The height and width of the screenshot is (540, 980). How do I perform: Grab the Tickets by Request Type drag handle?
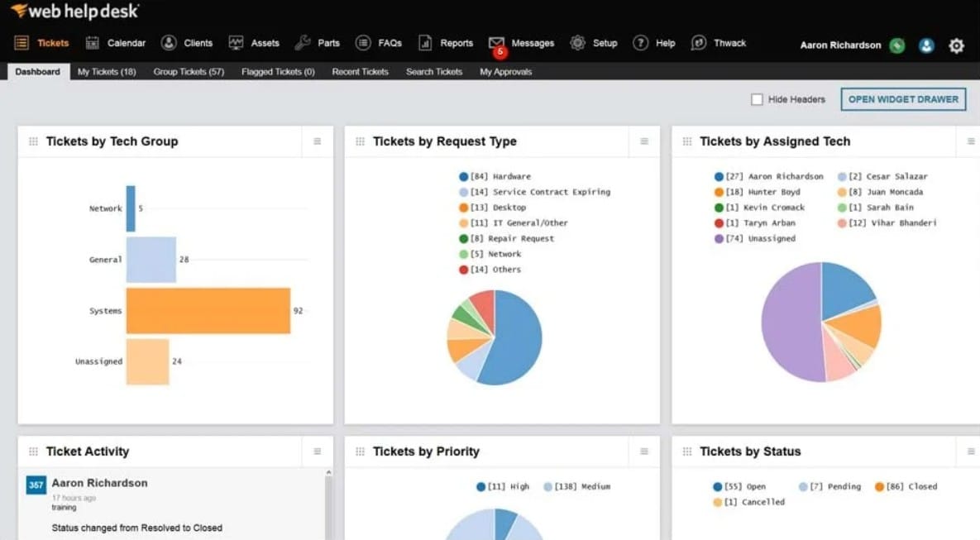360,141
